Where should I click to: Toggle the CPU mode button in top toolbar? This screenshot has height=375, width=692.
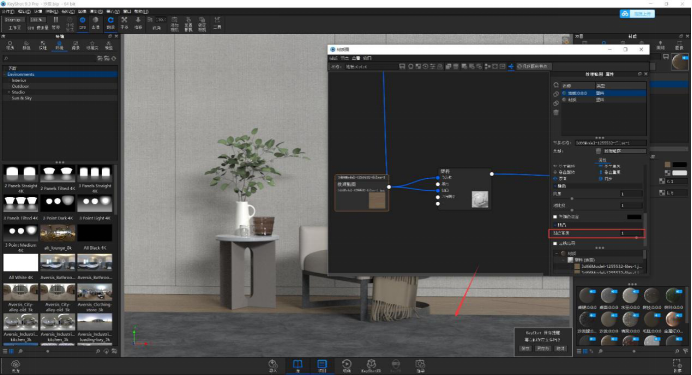(x=83, y=22)
